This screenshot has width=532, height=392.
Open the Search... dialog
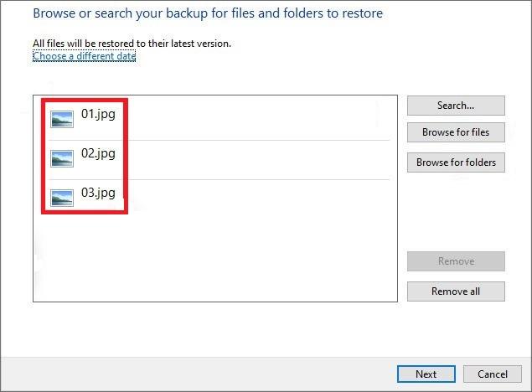[x=456, y=106]
